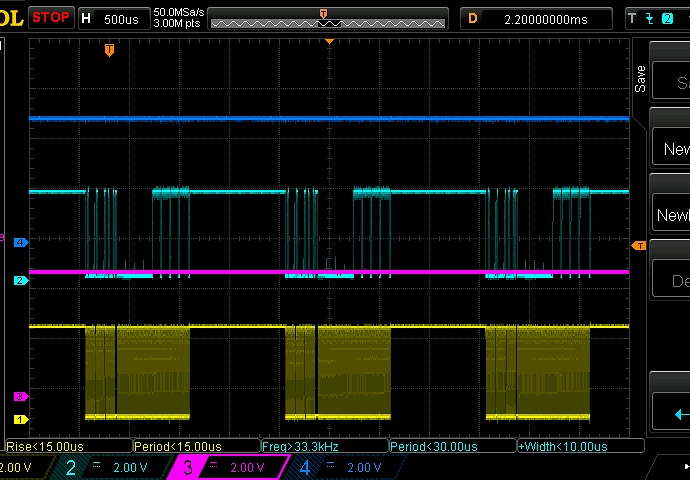Select the magenta channel 3 label
This screenshot has height=480, width=690.
[188, 467]
